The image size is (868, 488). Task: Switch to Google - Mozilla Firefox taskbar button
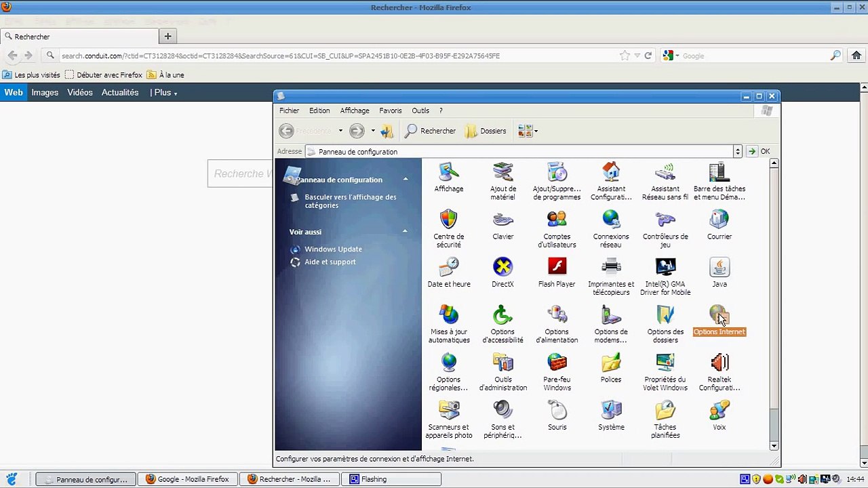coord(188,479)
